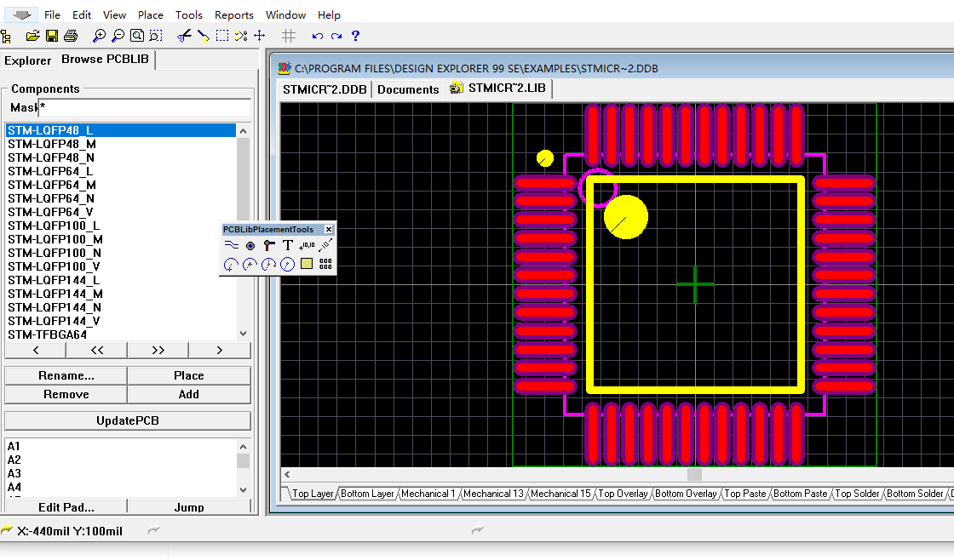Switch to the Mechanical 1 layer tab
954x560 pixels.
(x=428, y=494)
